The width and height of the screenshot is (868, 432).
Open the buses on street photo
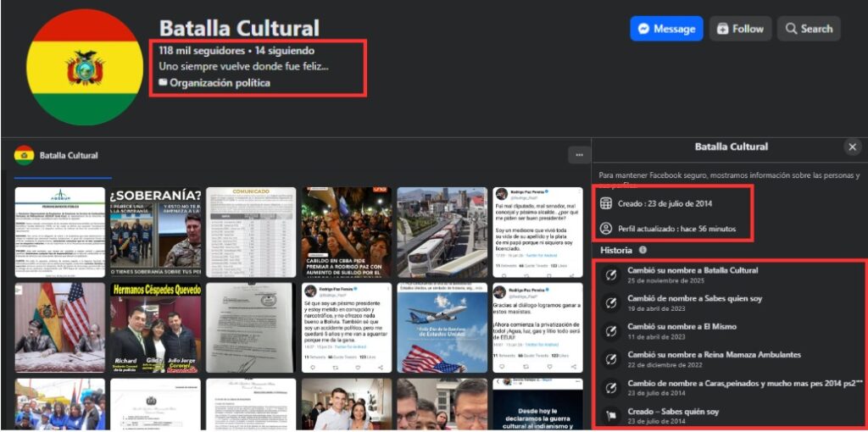click(x=442, y=232)
